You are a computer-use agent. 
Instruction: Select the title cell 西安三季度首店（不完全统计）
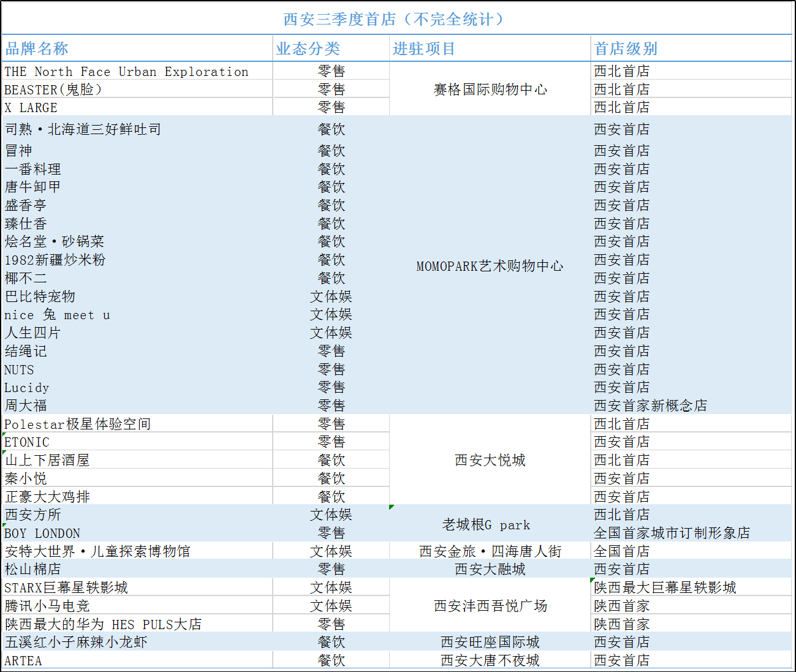pyautogui.click(x=396, y=19)
